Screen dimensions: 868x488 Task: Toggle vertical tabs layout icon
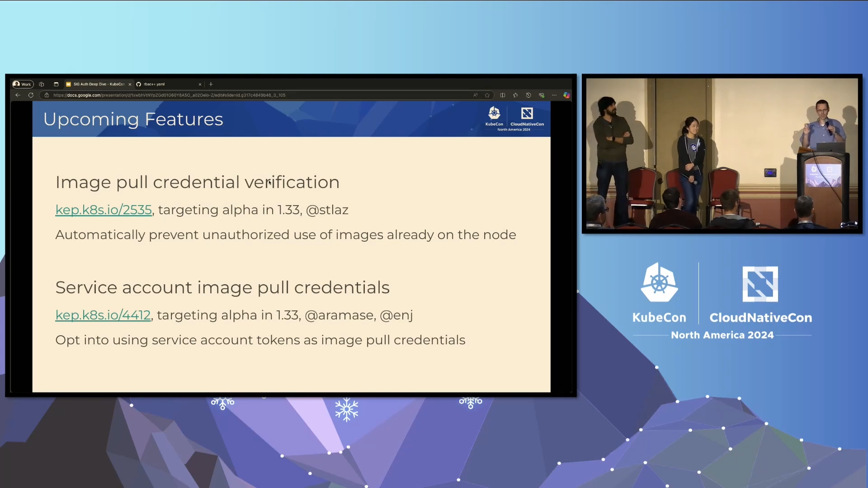tap(57, 84)
